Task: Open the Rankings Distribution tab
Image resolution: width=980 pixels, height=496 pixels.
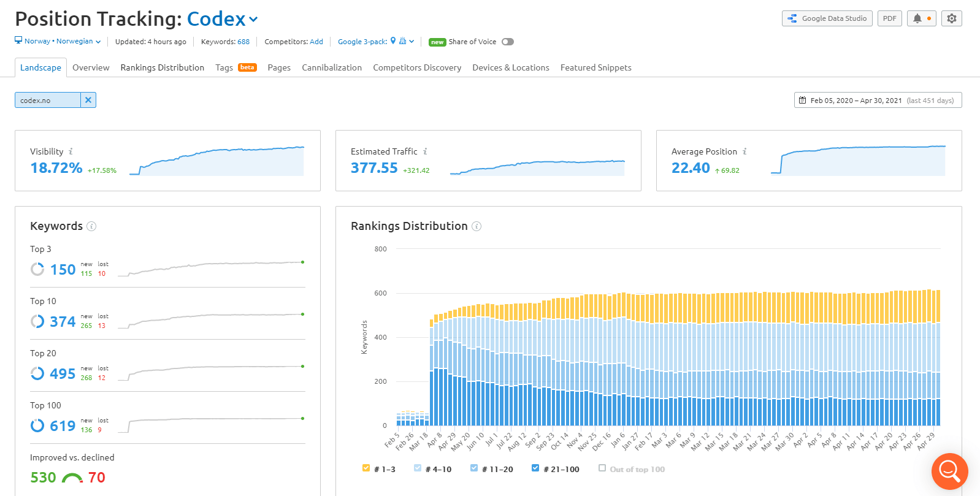Action: tap(163, 67)
